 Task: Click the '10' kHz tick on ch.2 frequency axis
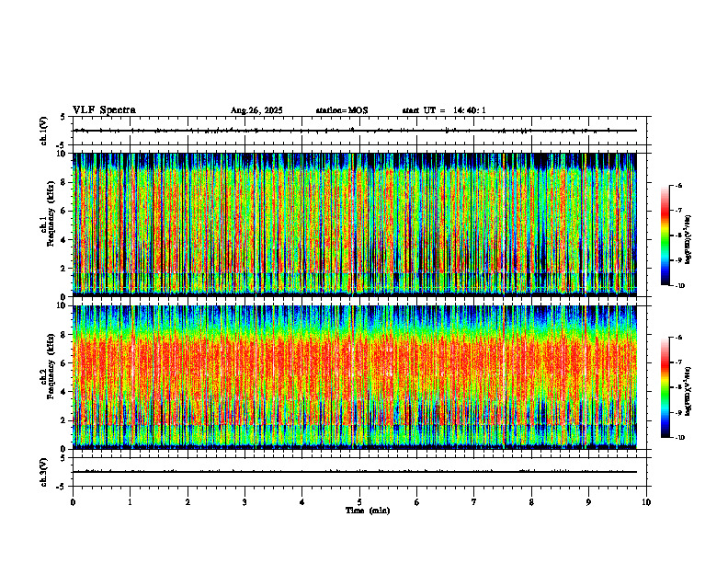point(63,305)
